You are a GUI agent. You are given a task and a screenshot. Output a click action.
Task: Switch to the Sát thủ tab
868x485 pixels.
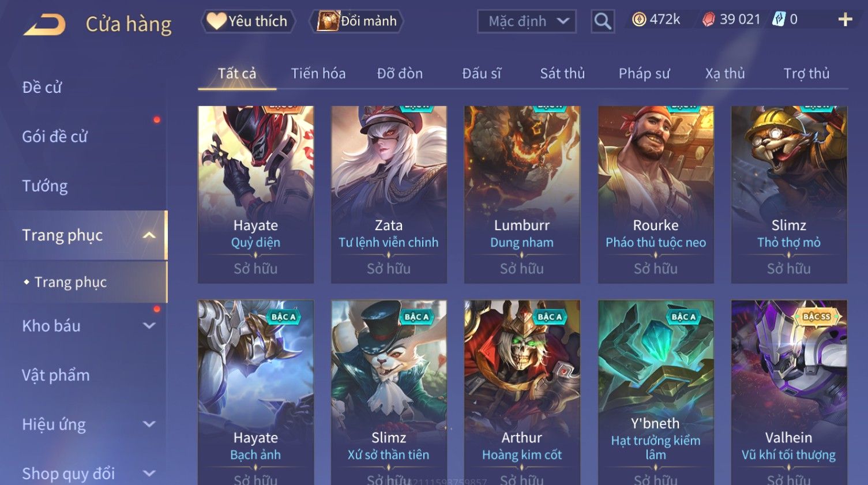pyautogui.click(x=562, y=73)
